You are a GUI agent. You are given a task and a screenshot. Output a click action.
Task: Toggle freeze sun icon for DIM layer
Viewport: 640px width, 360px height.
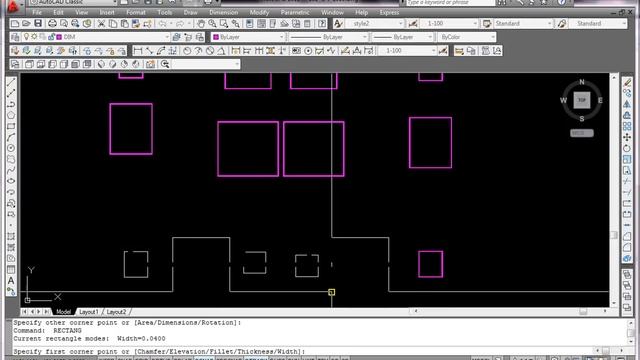click(x=34, y=37)
